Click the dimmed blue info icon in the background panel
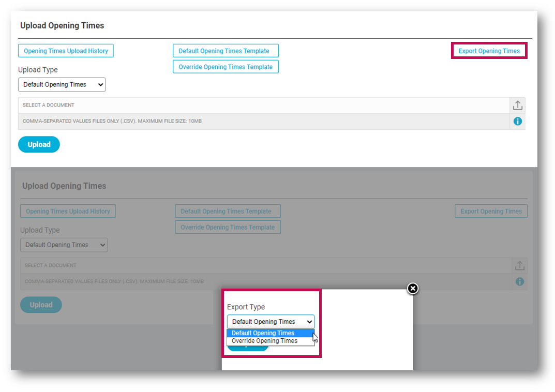Image resolution: width=555 pixels, height=392 pixels. coord(519,282)
